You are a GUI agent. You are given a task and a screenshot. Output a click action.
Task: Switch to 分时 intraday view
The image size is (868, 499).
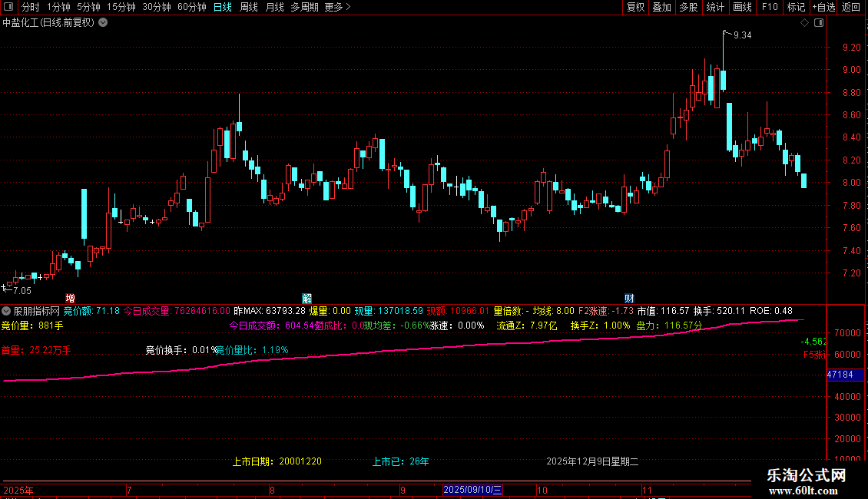click(x=30, y=7)
